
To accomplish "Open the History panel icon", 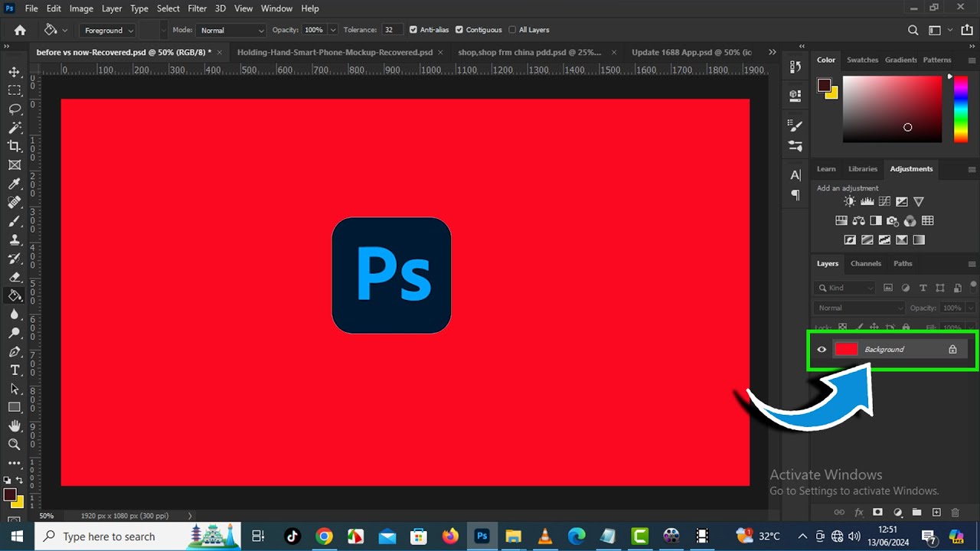I will point(795,67).
